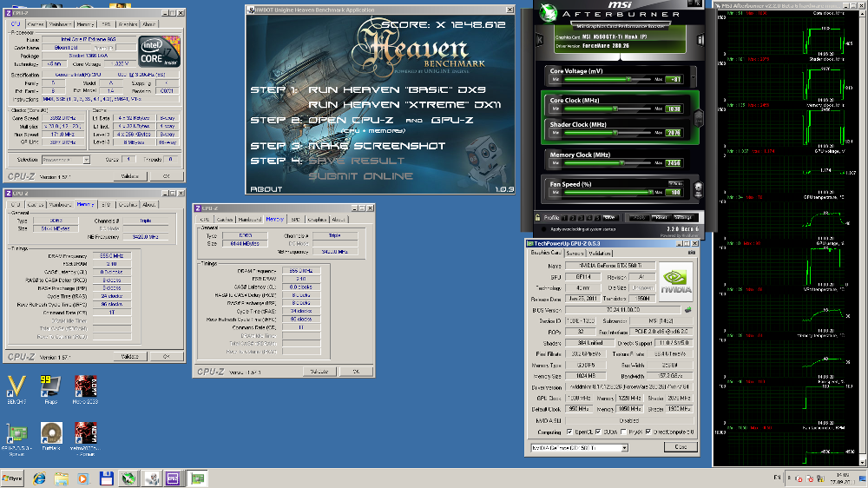Click Close button in GPU-Z
Viewport: 868px width, 488px height.
(681, 447)
